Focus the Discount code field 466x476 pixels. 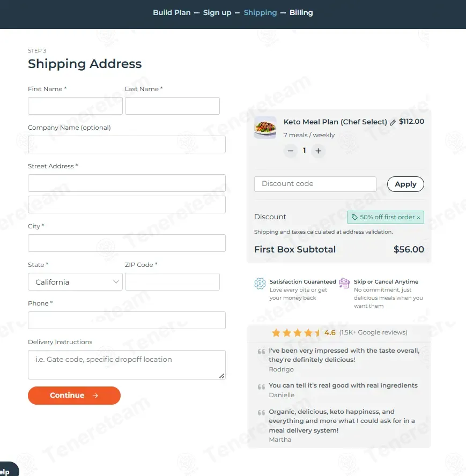coord(315,184)
